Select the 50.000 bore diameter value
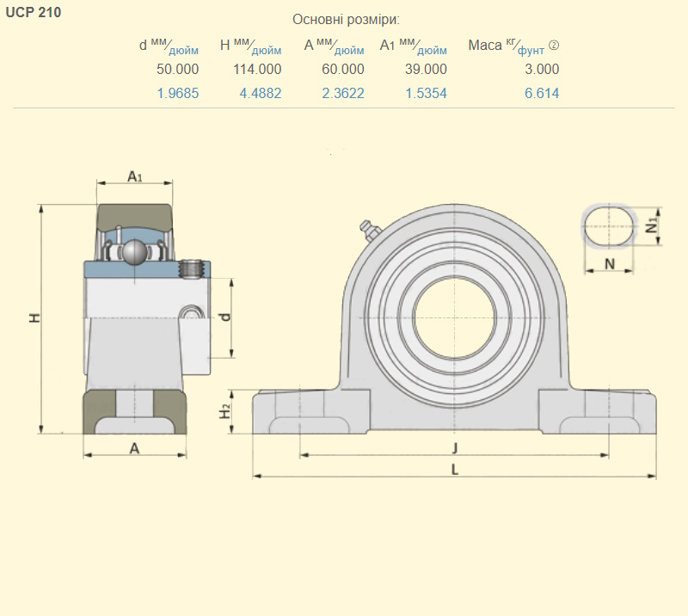The image size is (688, 616). click(178, 70)
